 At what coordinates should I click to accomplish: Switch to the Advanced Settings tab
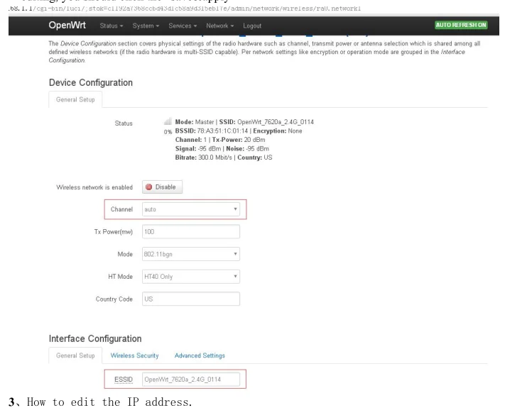click(200, 355)
